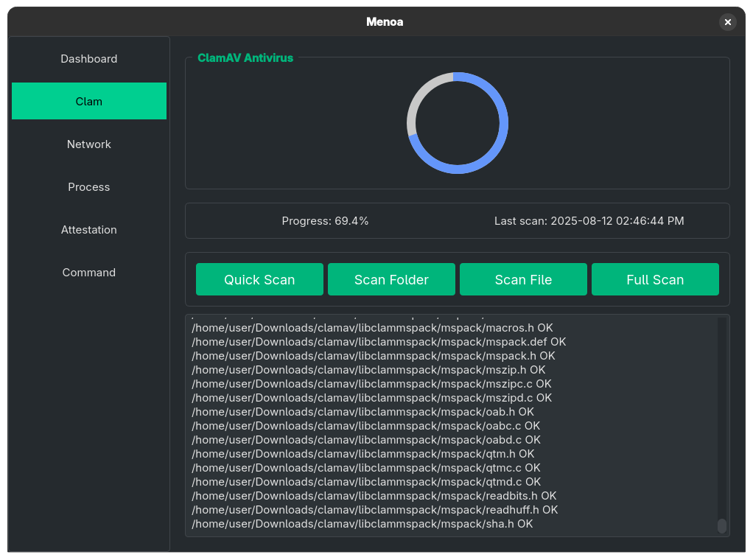The image size is (753, 560).
Task: Select the mszip.h OK log line
Action: tap(368, 369)
